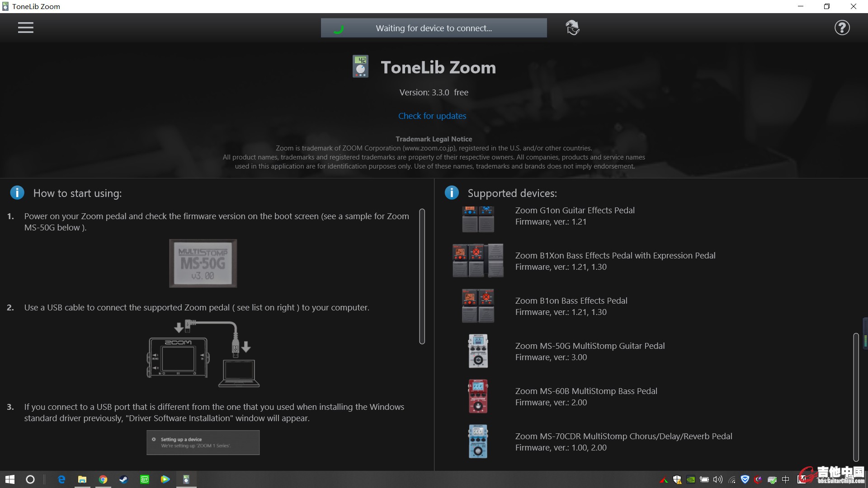Click the red-green triangle tray icon
This screenshot has height=488, width=868.
pyautogui.click(x=664, y=480)
